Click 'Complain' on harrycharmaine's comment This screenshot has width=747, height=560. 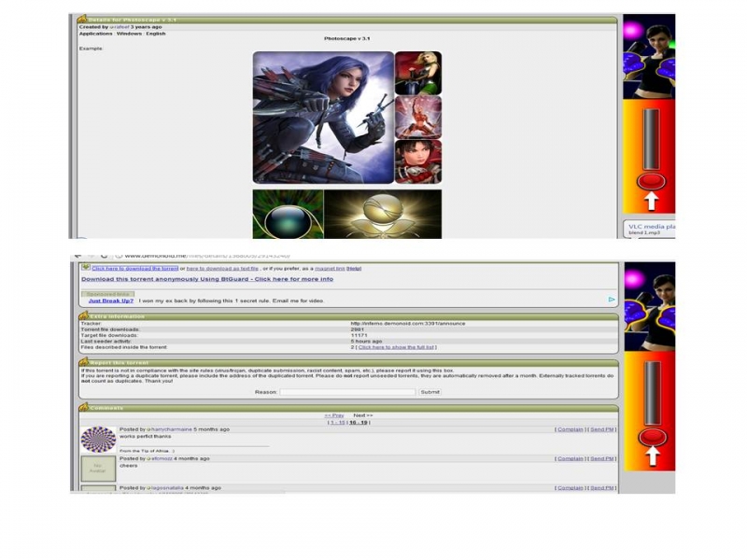tap(569, 429)
